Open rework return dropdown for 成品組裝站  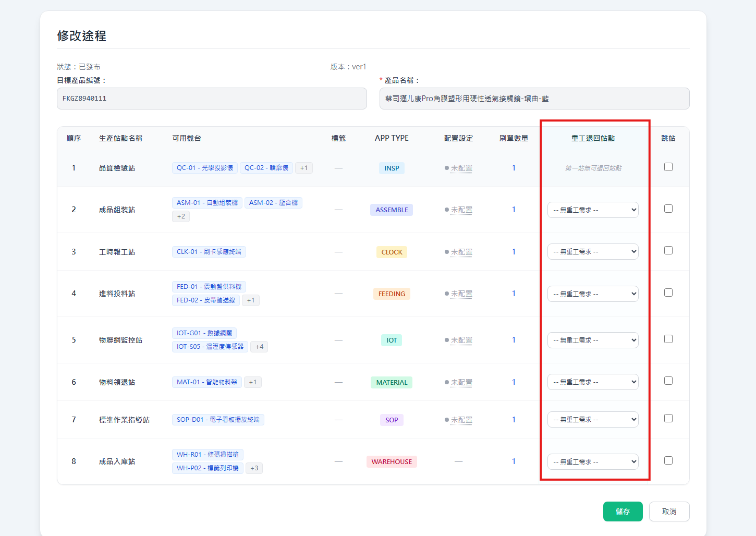(x=593, y=210)
